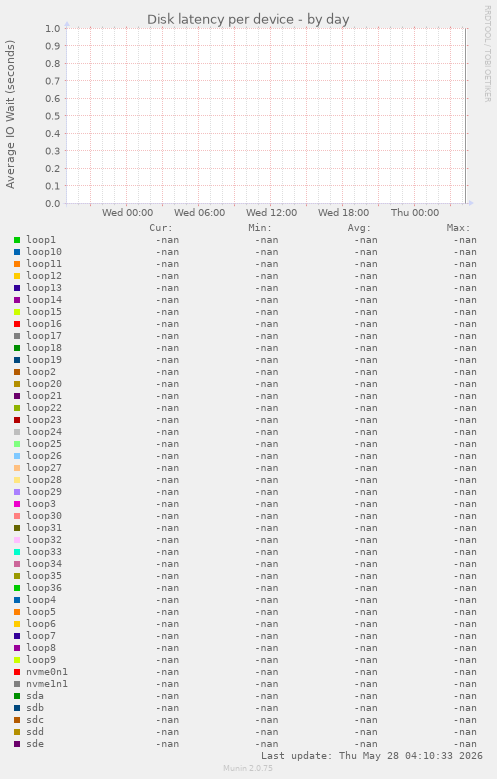Screen dimensions: 497x779
Task: Click the Max: column header
Action: tap(458, 228)
